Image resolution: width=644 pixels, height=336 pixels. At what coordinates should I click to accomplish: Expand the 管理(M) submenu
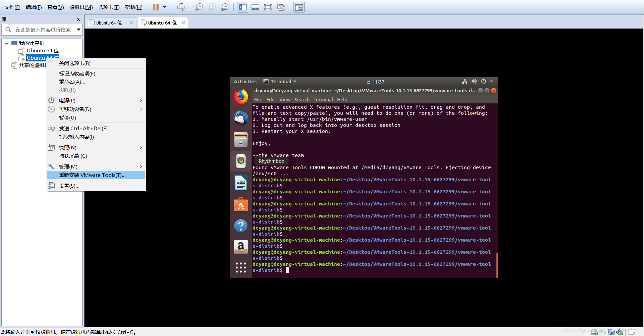[96, 167]
